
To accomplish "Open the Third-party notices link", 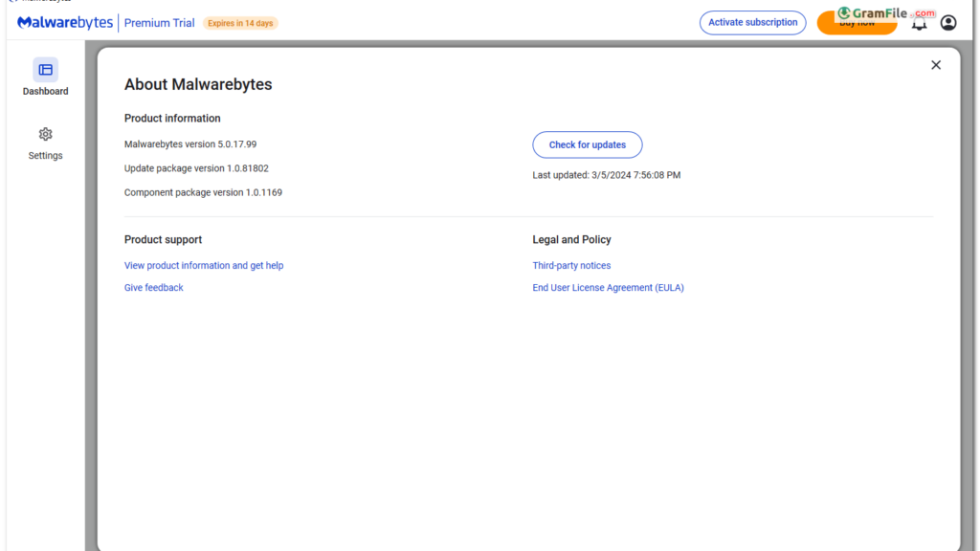I will click(571, 266).
